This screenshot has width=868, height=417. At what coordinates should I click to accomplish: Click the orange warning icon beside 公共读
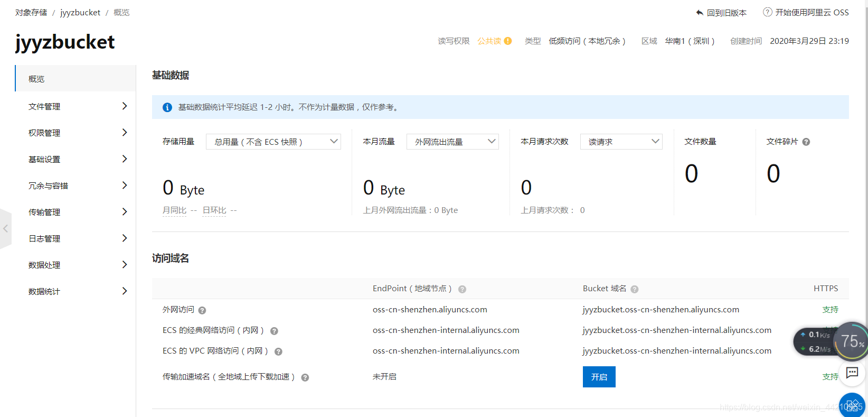[508, 41]
